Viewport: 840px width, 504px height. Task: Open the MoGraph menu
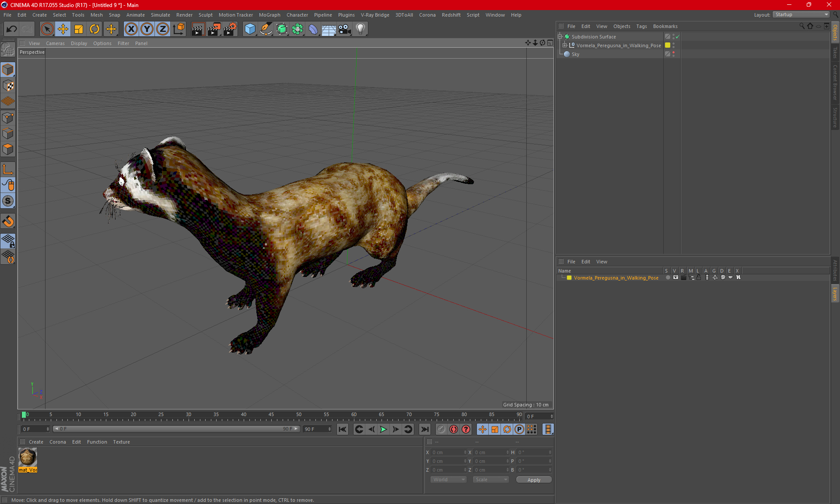point(269,15)
